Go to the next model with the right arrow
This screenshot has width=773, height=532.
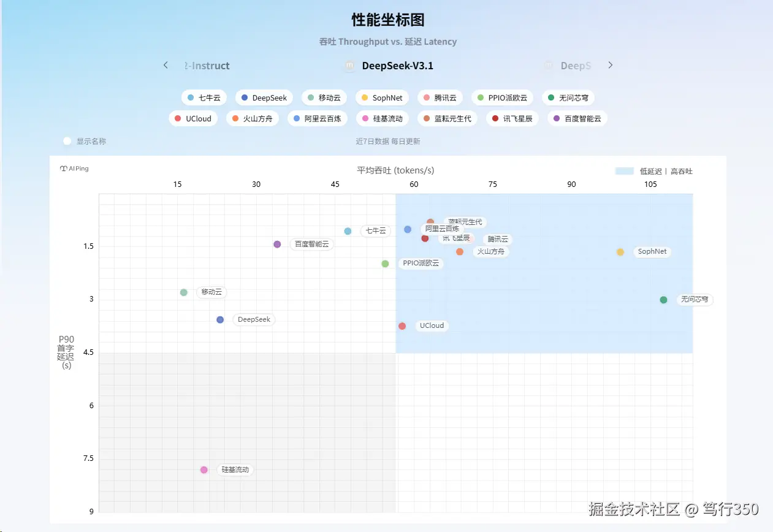pyautogui.click(x=610, y=65)
